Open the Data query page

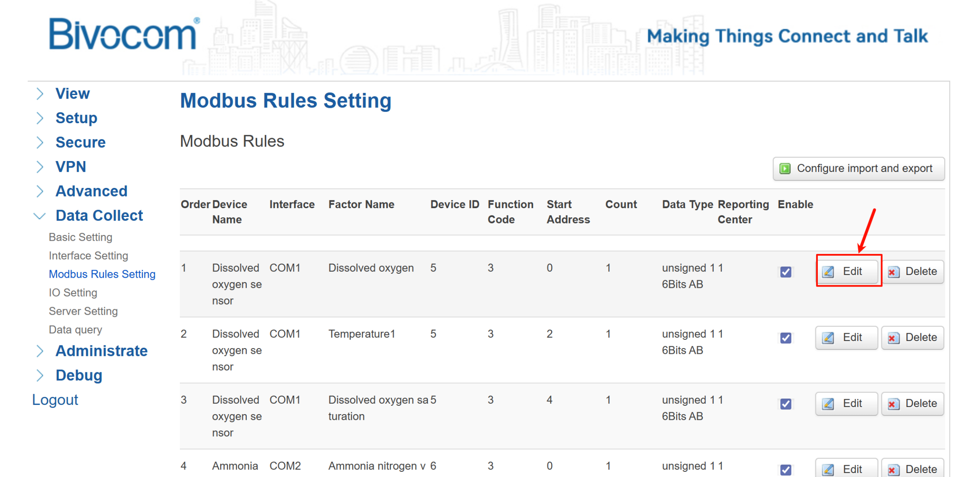[75, 330]
